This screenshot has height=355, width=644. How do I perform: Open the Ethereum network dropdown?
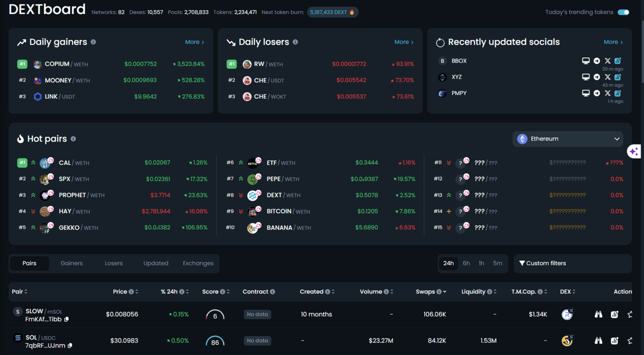tap(568, 139)
